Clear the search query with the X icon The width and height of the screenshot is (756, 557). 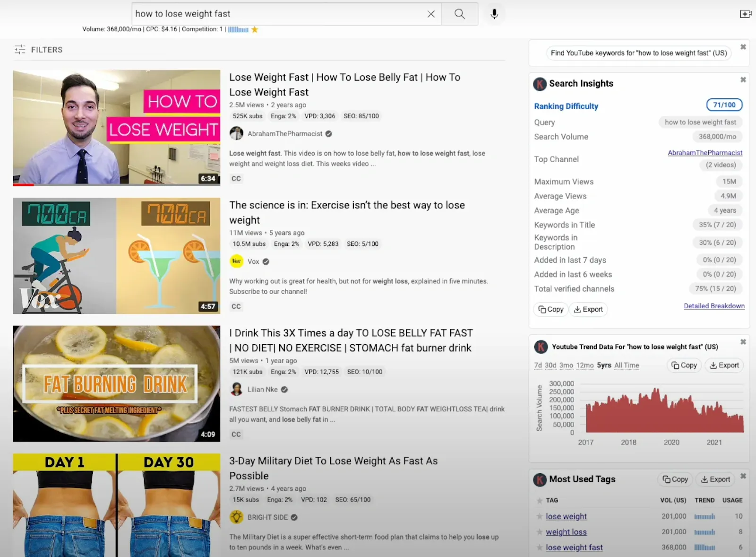[x=430, y=14]
